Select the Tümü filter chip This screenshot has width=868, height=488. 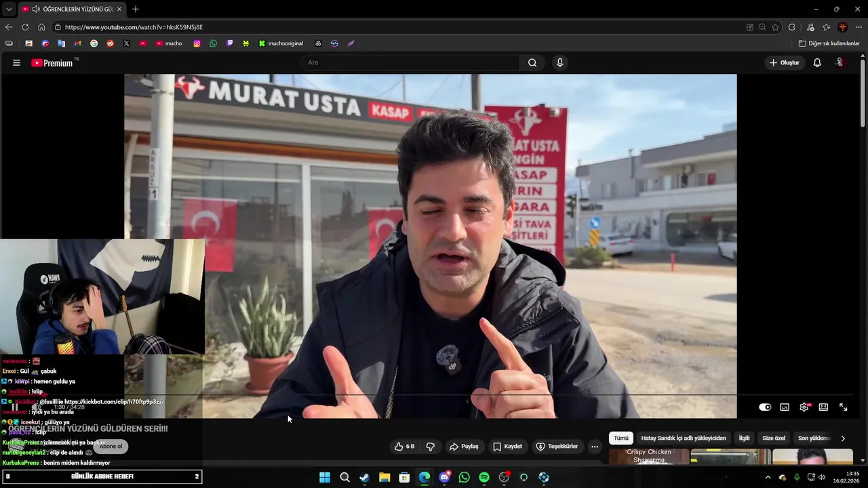[x=621, y=438]
